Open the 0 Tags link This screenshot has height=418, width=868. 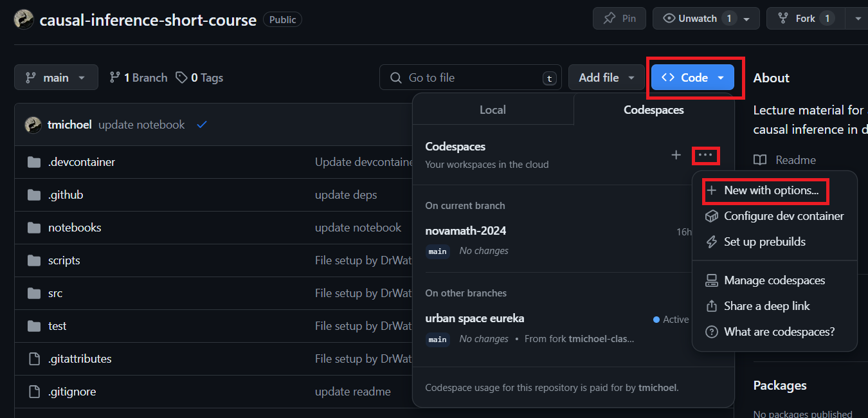199,77
